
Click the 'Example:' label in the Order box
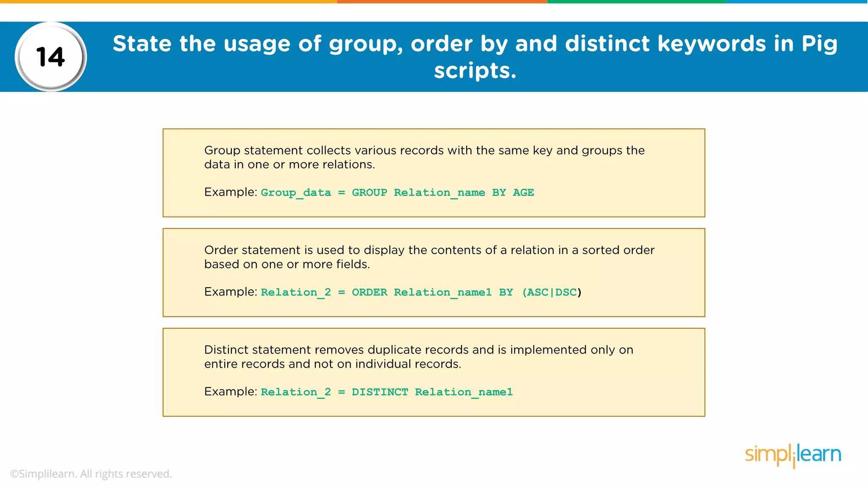click(x=231, y=292)
